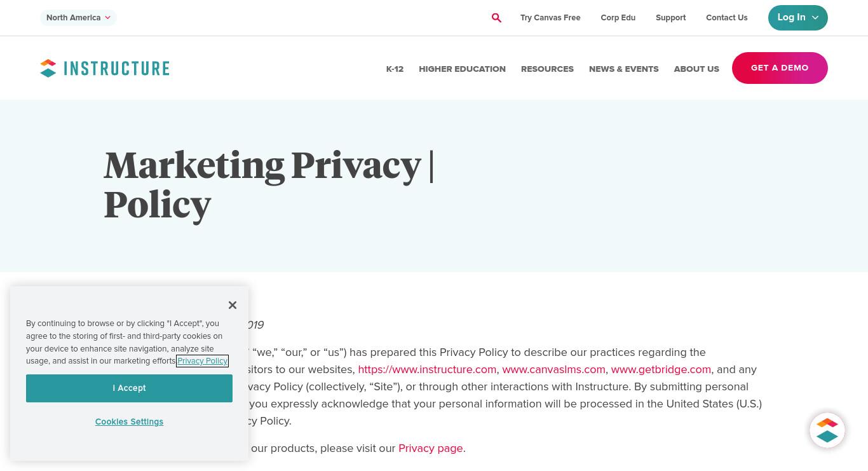The width and height of the screenshot is (868, 471).
Task: Visit the www.canvaslms.com link
Action: 553,369
